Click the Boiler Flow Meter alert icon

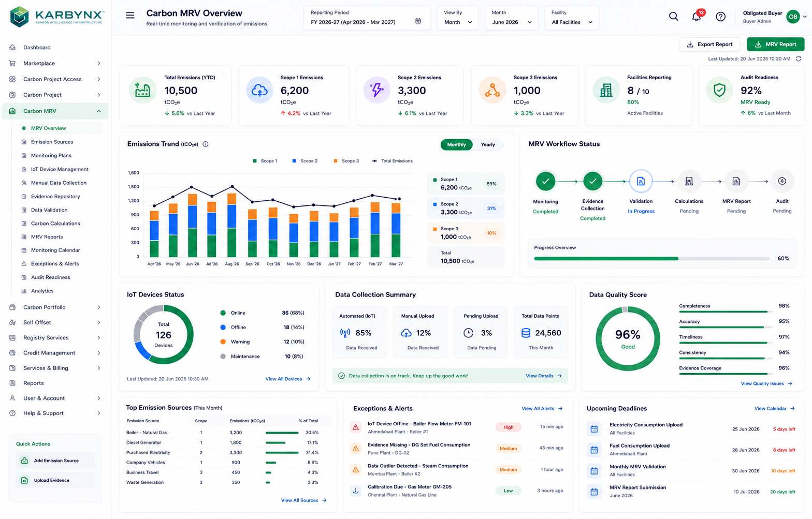pyautogui.click(x=356, y=427)
